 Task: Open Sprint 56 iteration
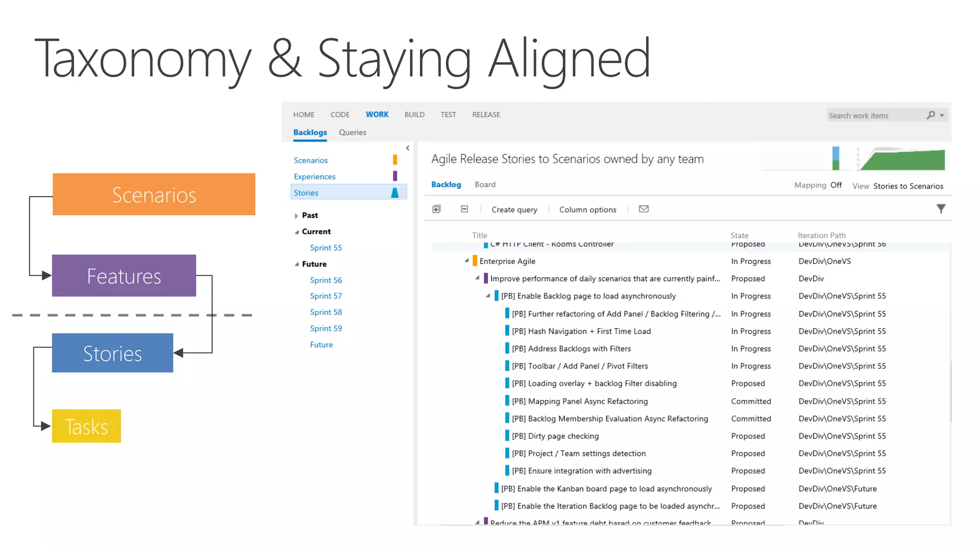click(326, 280)
